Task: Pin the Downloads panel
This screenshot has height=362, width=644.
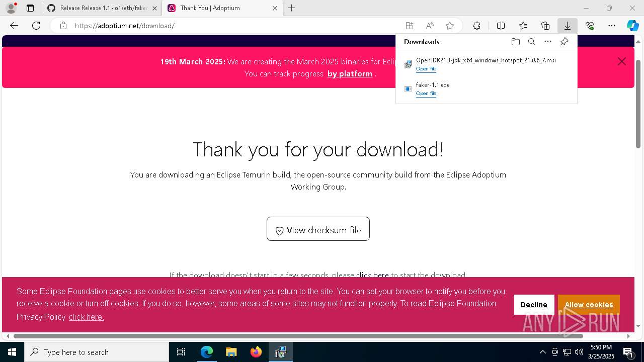Action: tap(564, 42)
